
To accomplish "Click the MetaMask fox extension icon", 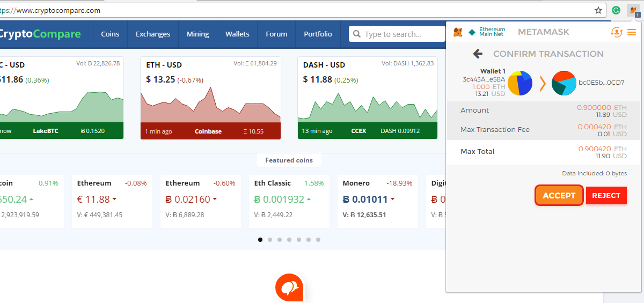I will click(634, 11).
